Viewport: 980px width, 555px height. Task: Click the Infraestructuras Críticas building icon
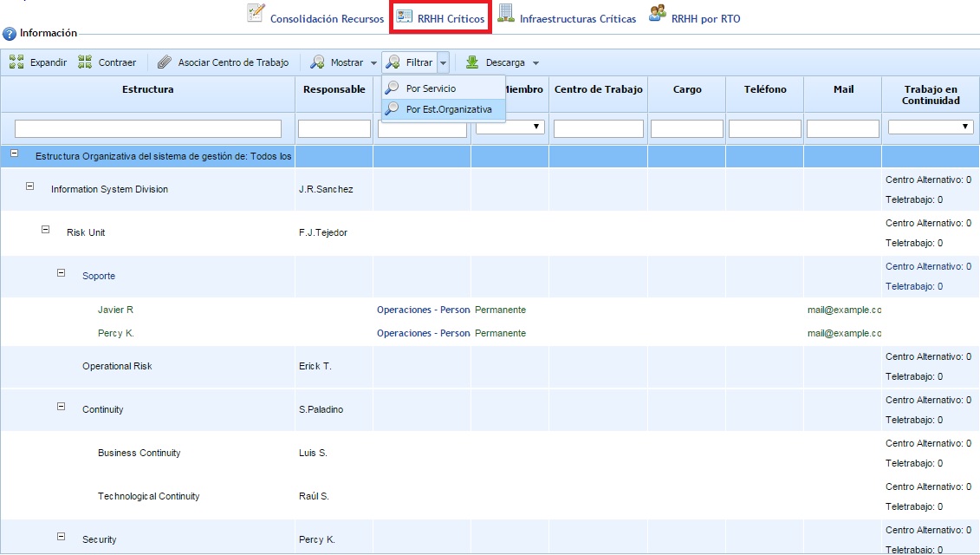click(x=505, y=13)
